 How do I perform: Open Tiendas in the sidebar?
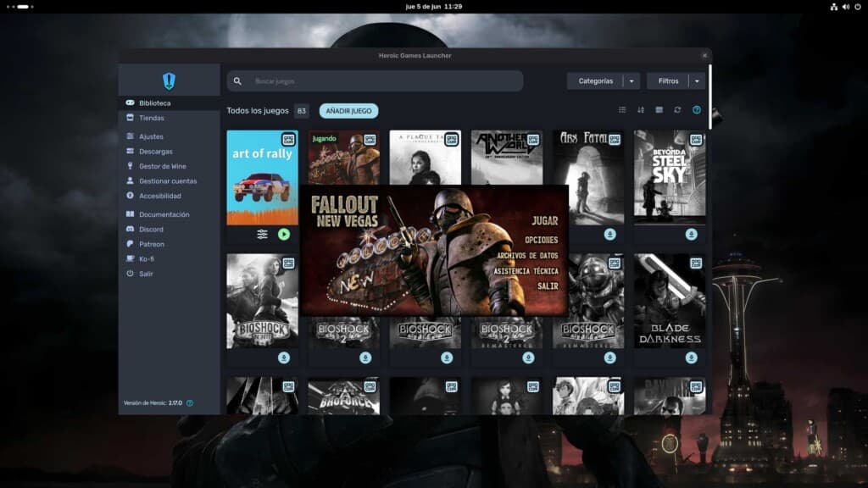click(x=169, y=118)
